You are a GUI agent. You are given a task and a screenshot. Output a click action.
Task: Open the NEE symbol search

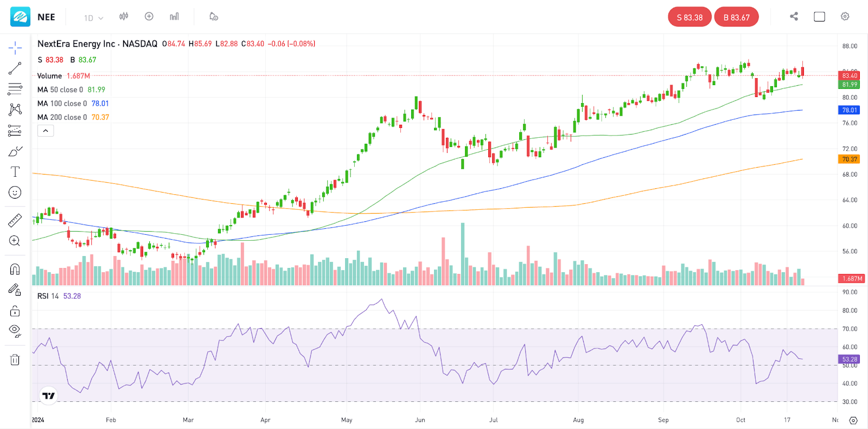point(46,17)
